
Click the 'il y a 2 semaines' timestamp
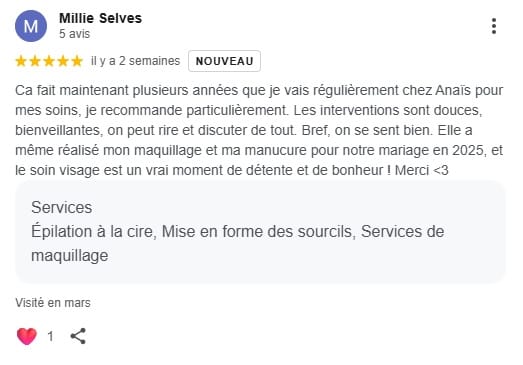[135, 61]
